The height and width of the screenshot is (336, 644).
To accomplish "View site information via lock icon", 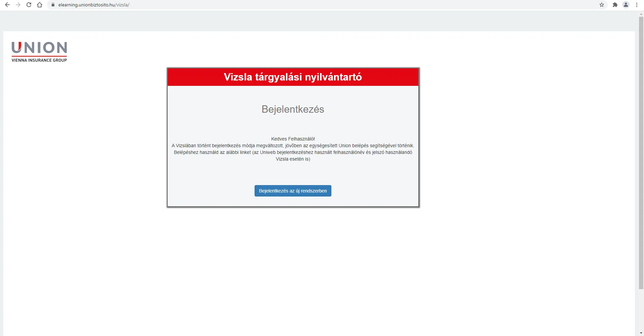I will [x=53, y=5].
